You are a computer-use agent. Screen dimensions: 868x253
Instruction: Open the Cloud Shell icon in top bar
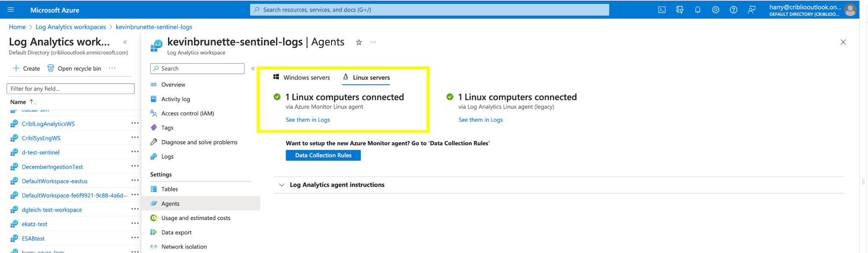tap(662, 10)
